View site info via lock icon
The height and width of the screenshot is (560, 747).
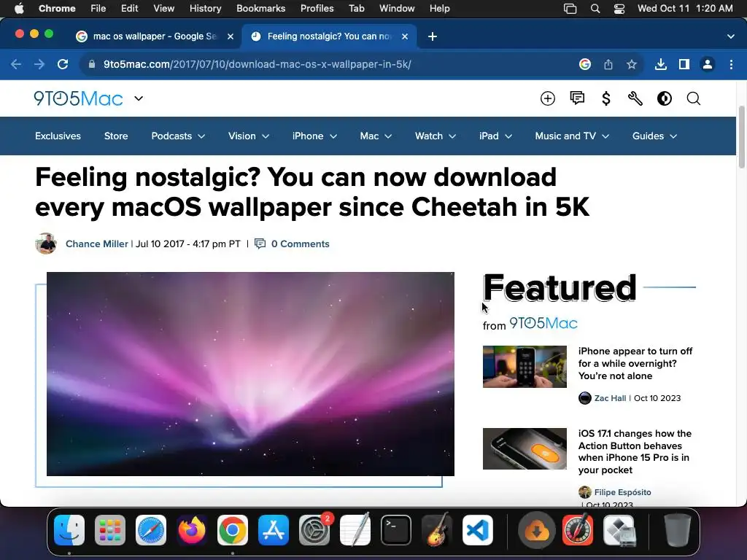(x=92, y=64)
